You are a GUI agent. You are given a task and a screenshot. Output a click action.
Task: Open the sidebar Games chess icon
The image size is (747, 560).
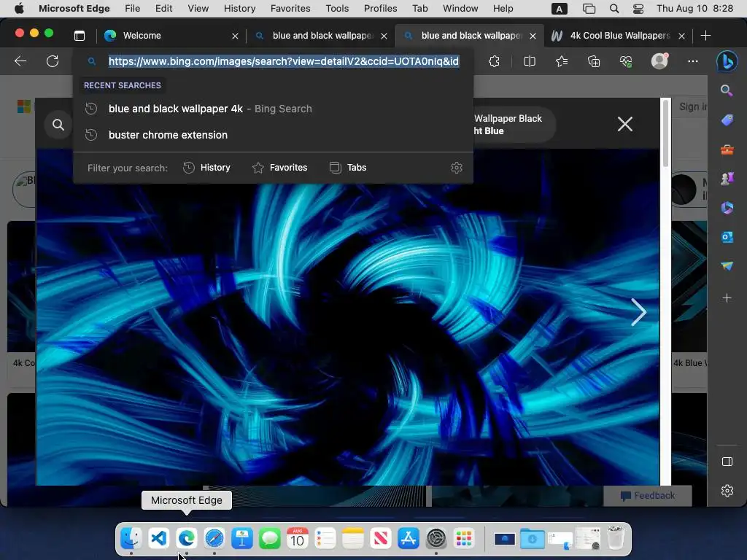[x=727, y=179]
